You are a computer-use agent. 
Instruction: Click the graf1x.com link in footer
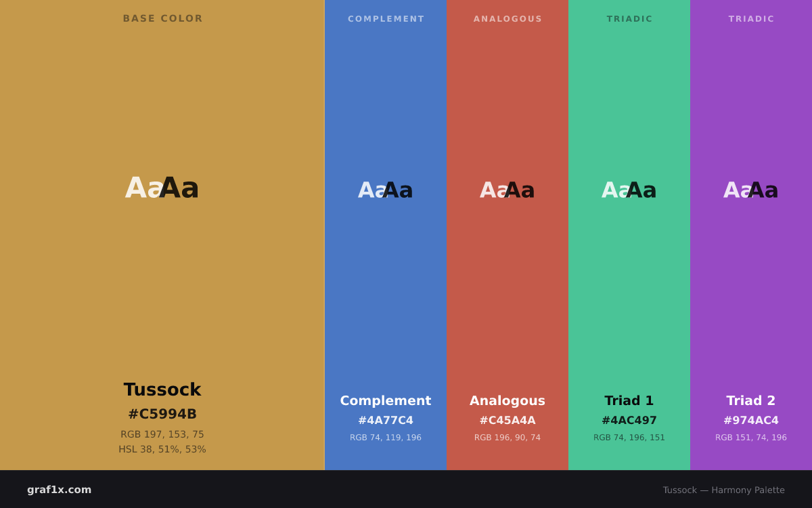[60, 490]
